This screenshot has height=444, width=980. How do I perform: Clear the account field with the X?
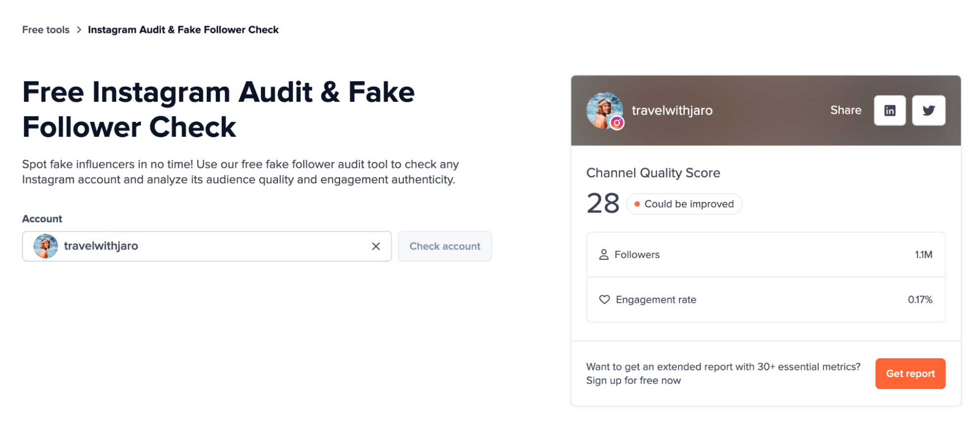pos(376,247)
